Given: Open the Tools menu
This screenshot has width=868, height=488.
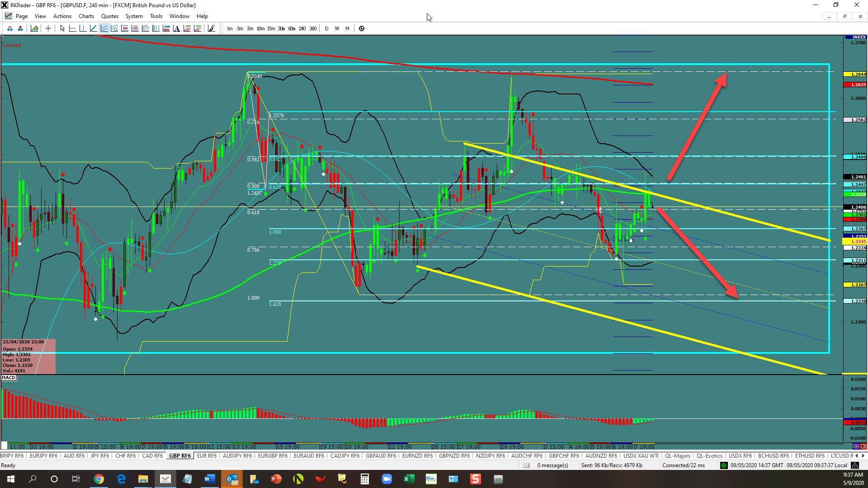Looking at the screenshot, I should click(x=156, y=16).
